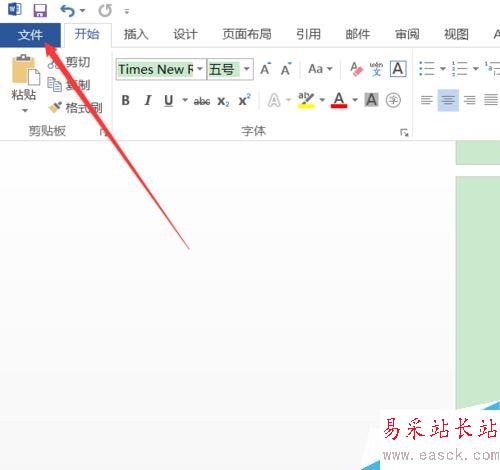Toggle subscript formatting
500x470 pixels.
[x=223, y=101]
